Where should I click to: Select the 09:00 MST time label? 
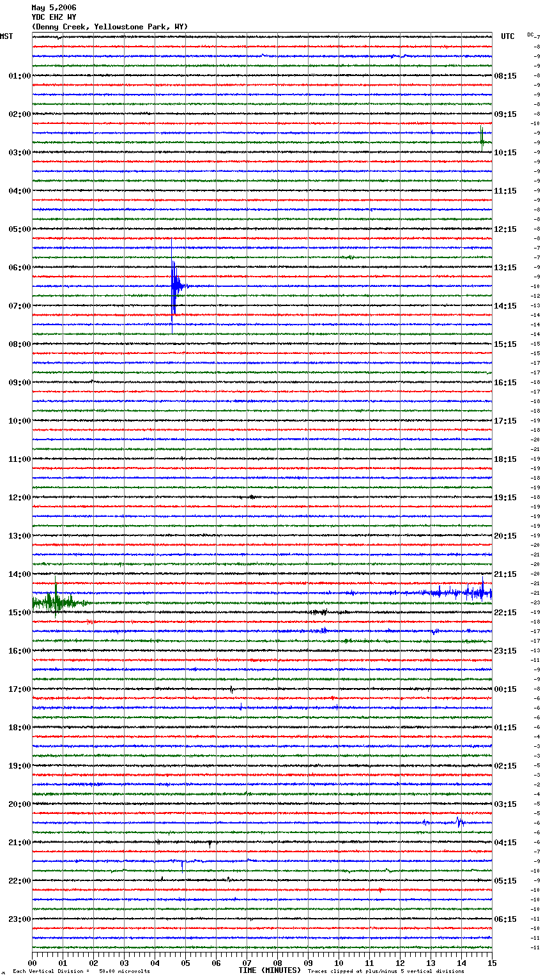pos(20,383)
